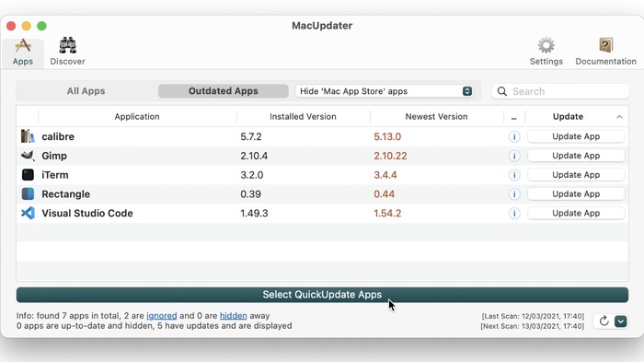Switch to Outdated Apps segment
Viewport: 644px width, 362px height.
click(x=224, y=91)
